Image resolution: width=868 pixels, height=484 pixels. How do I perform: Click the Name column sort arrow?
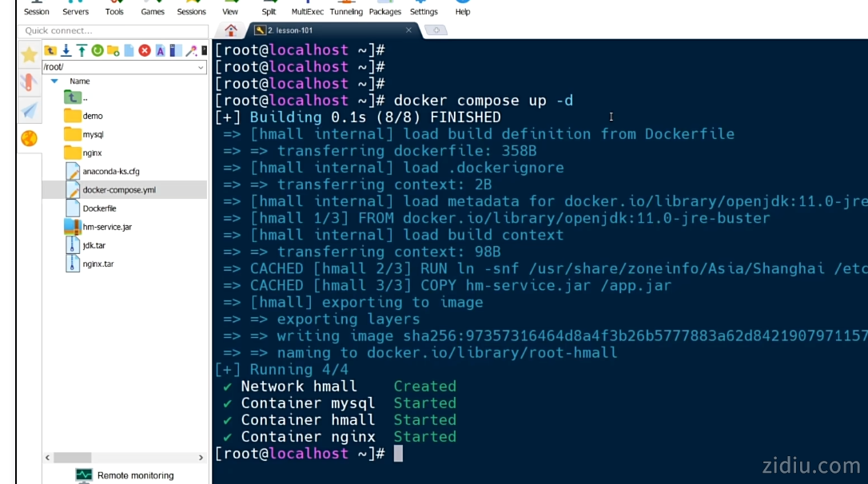[54, 81]
